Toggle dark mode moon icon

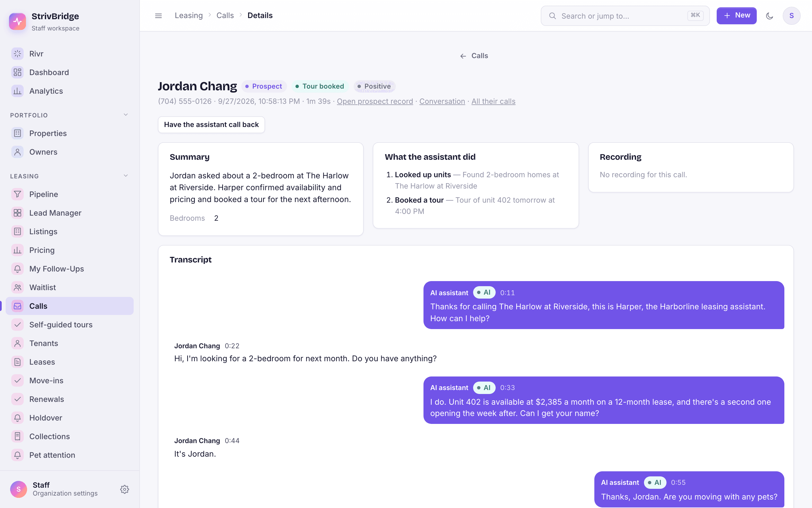point(769,16)
